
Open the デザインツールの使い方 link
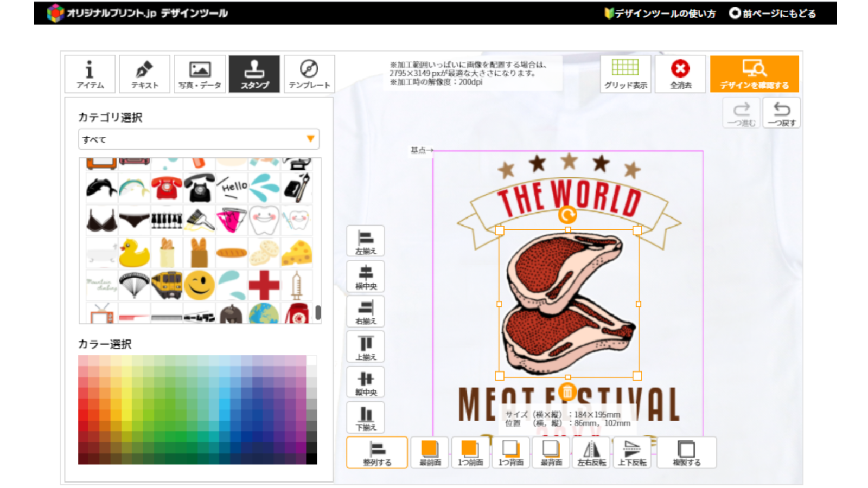pos(660,14)
